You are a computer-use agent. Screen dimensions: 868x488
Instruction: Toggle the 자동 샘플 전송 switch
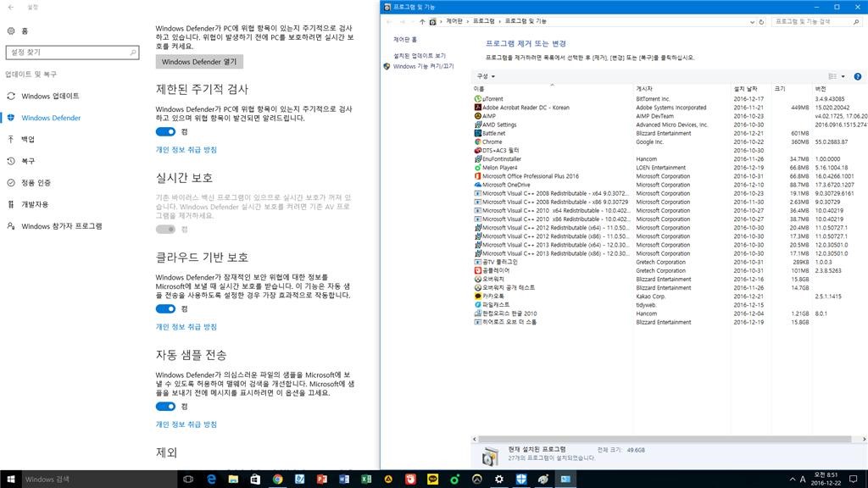tap(165, 406)
